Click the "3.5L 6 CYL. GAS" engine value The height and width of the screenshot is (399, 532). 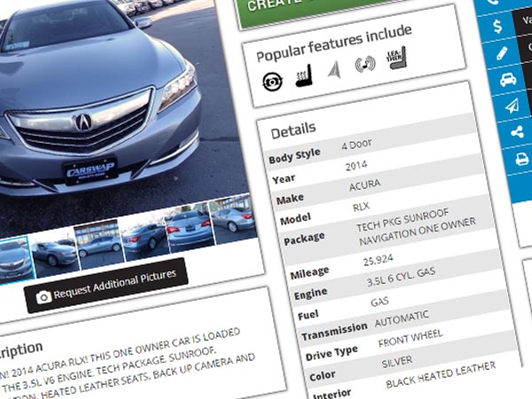pos(401,277)
